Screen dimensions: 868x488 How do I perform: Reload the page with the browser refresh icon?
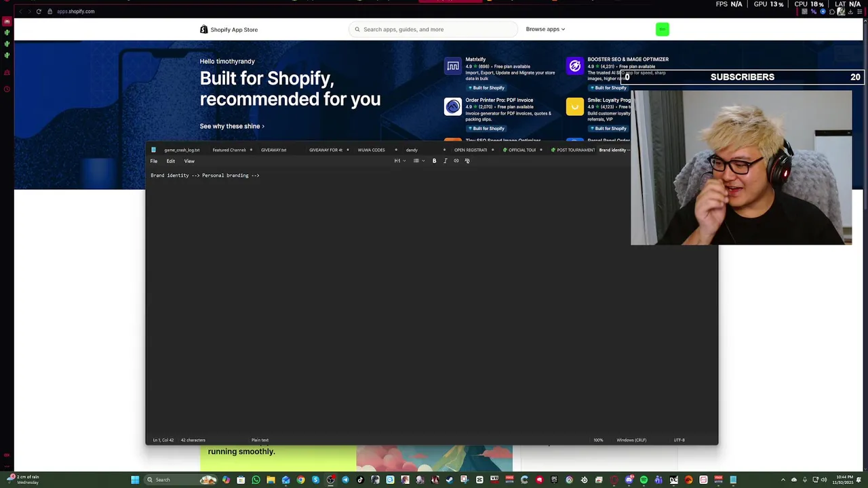click(39, 12)
